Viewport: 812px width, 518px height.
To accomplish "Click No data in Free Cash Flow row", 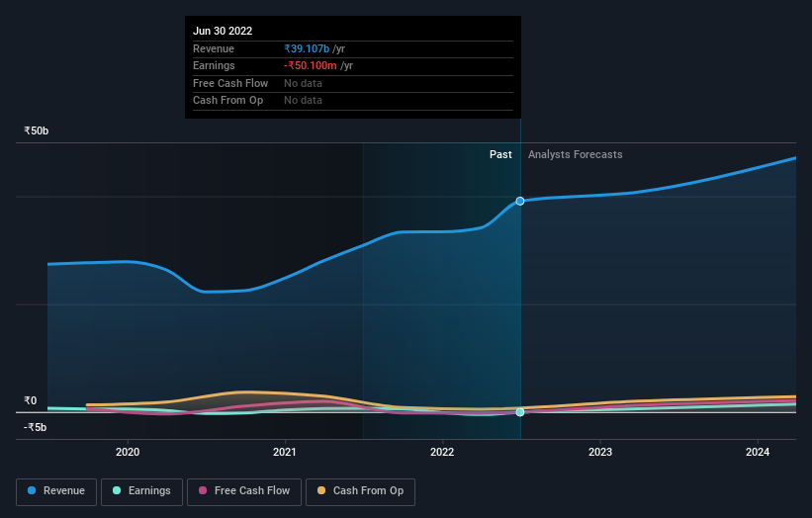I will tap(303, 83).
